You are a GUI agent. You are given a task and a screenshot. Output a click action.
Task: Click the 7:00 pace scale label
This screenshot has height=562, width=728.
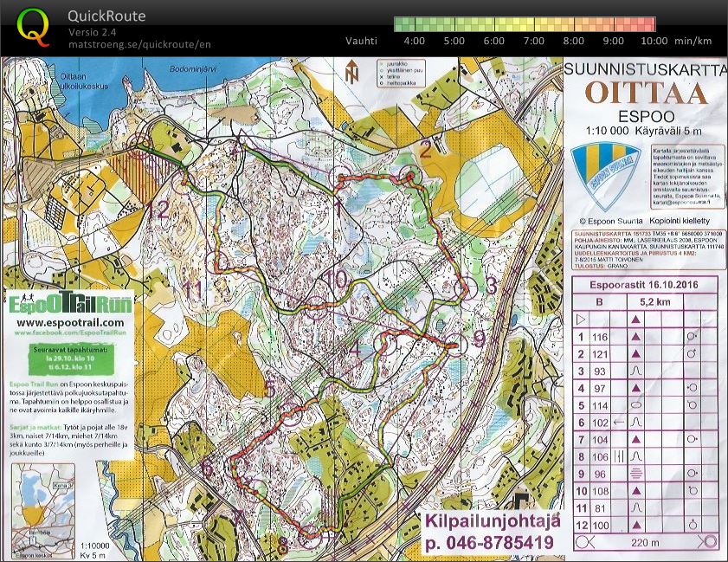tap(533, 41)
